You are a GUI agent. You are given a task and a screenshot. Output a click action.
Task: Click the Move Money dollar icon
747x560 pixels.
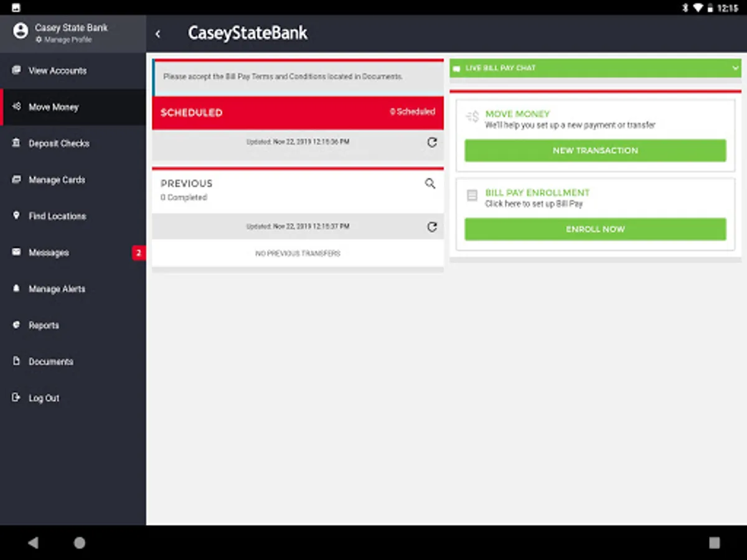472,116
